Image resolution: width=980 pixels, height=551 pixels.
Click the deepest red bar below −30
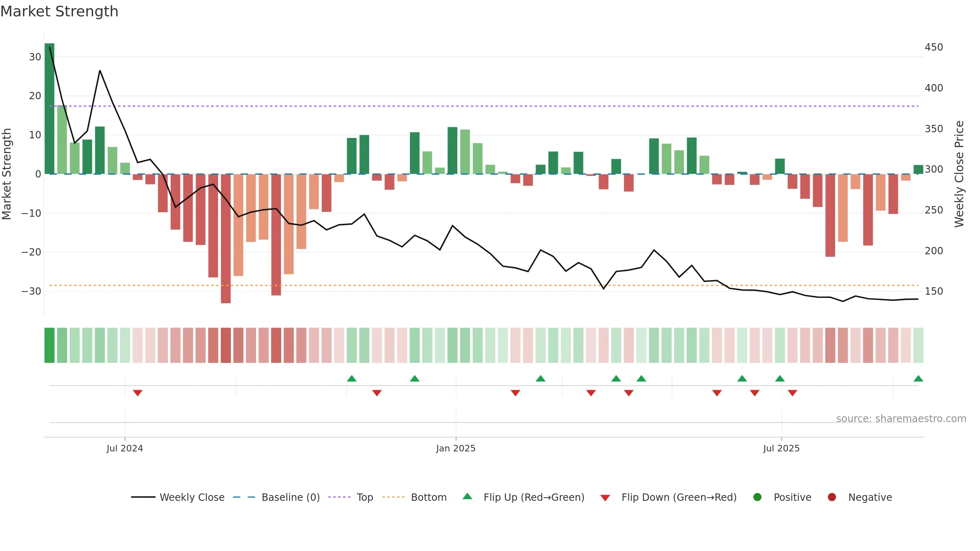coord(226,239)
